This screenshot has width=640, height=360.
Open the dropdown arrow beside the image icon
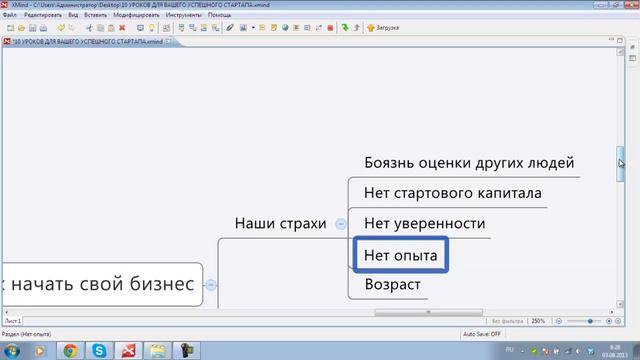pos(253,28)
